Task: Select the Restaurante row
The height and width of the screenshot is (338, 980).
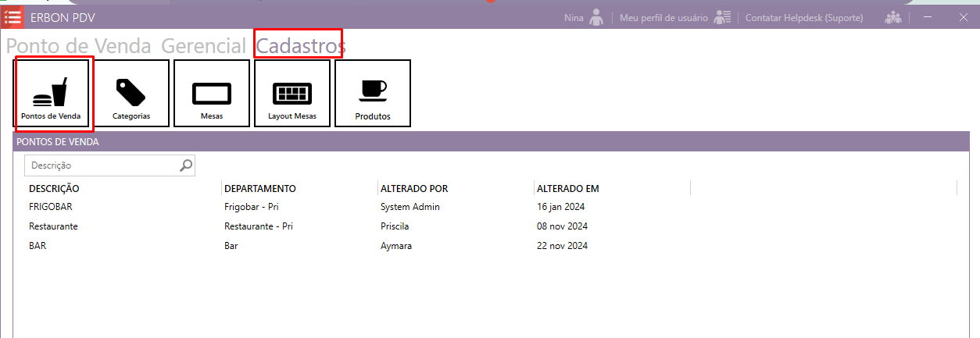Action: point(53,226)
